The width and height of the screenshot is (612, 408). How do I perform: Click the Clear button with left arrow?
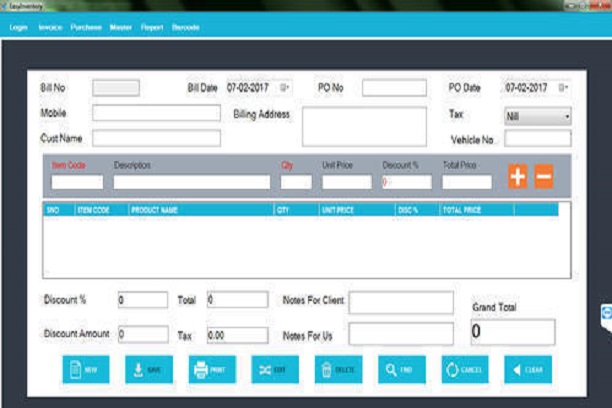528,369
